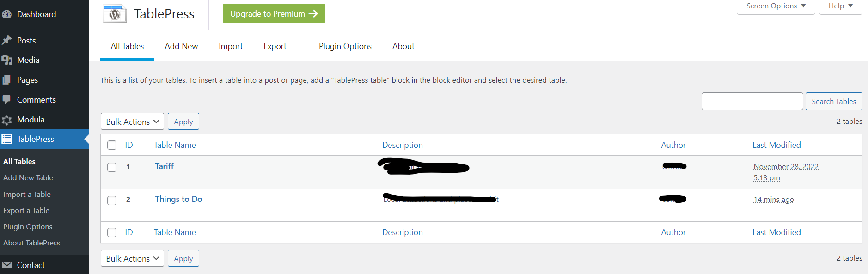The width and height of the screenshot is (868, 274).
Task: Click the Posts pushpin icon
Action: point(6,40)
